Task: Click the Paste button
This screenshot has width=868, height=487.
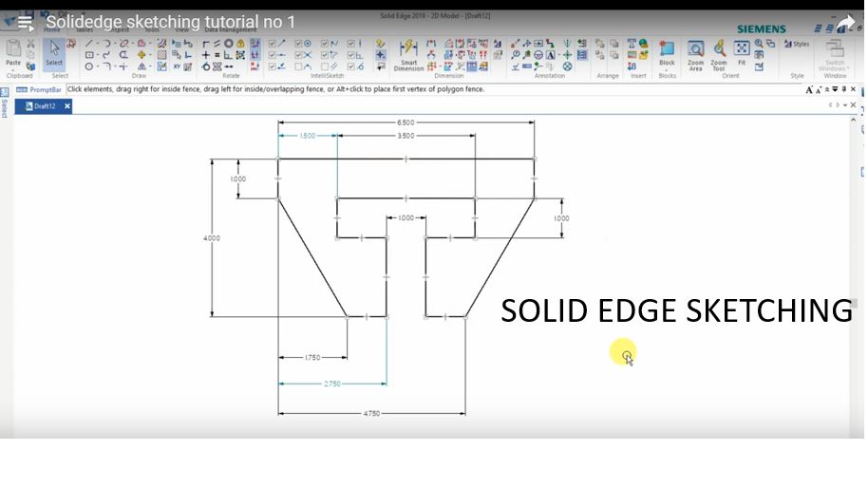Action: (13, 54)
